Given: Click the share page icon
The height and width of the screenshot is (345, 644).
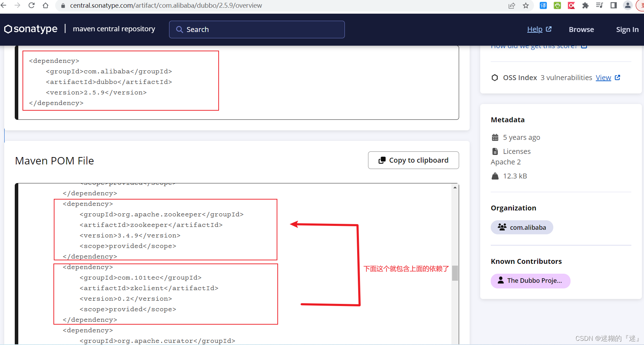Looking at the screenshot, I should point(512,6).
